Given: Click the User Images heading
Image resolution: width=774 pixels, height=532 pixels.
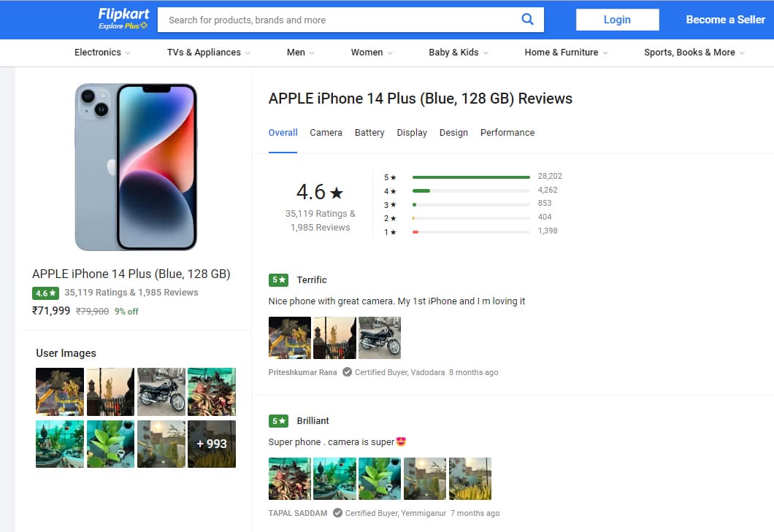Looking at the screenshot, I should (66, 353).
